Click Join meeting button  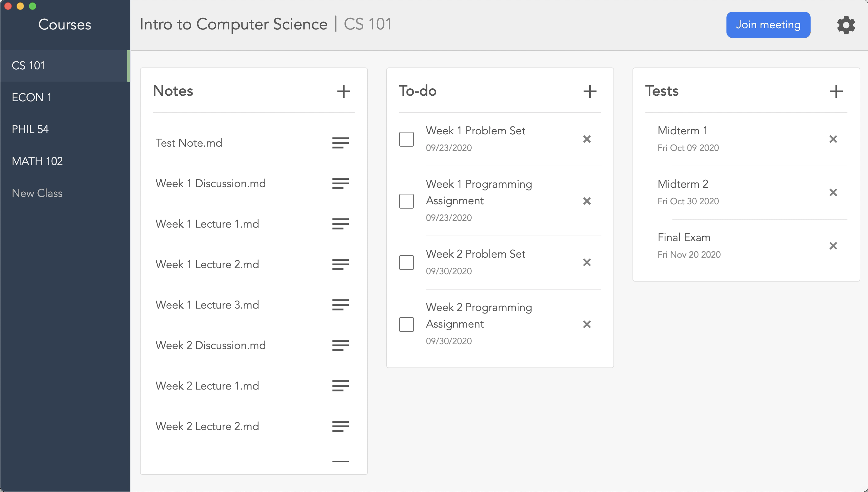(x=769, y=25)
